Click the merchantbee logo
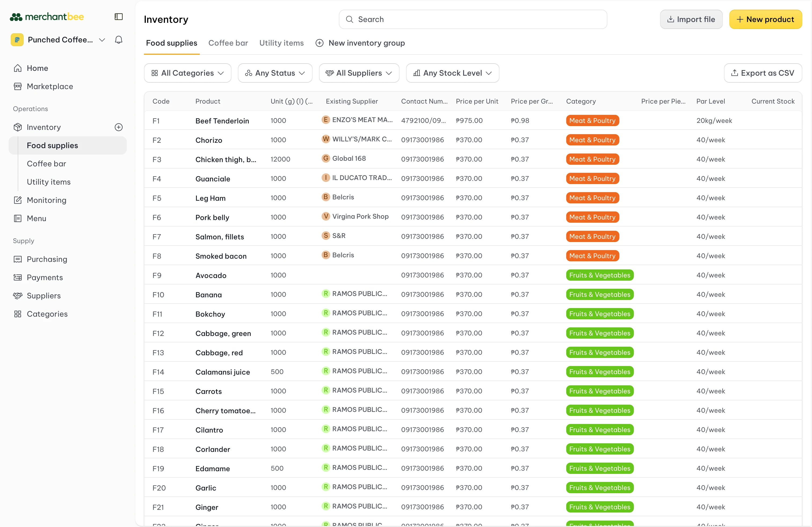This screenshot has width=812, height=527. point(46,17)
